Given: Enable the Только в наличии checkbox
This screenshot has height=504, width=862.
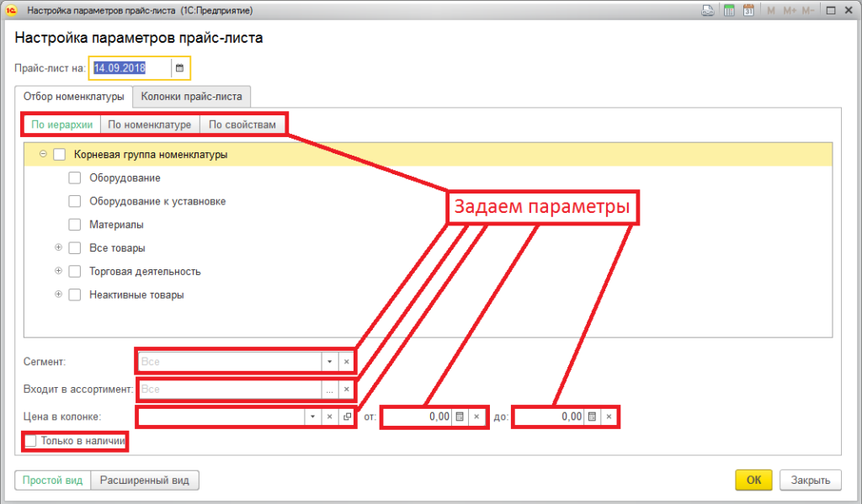Looking at the screenshot, I should coord(31,440).
